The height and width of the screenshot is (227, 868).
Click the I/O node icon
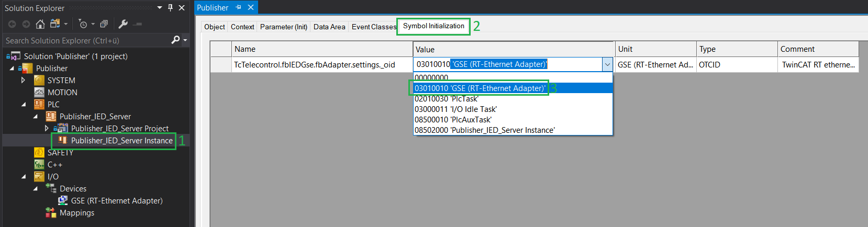tap(39, 176)
